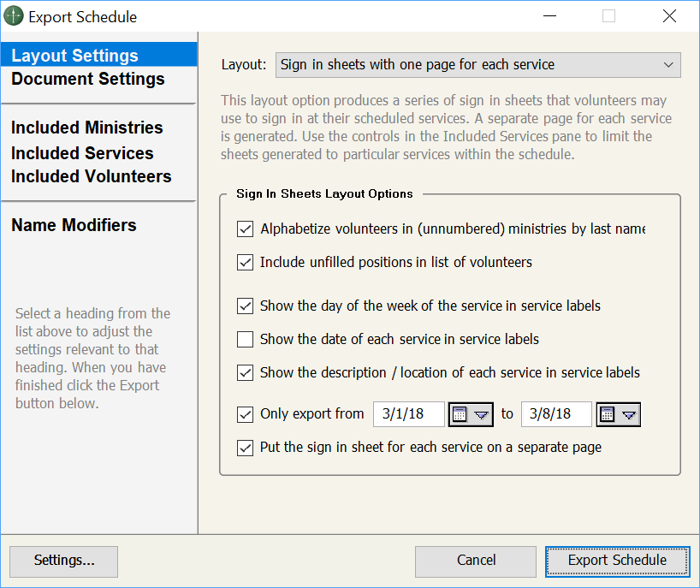This screenshot has width=700, height=588.
Task: Select Document Settings in sidebar
Action: pyautogui.click(x=87, y=79)
